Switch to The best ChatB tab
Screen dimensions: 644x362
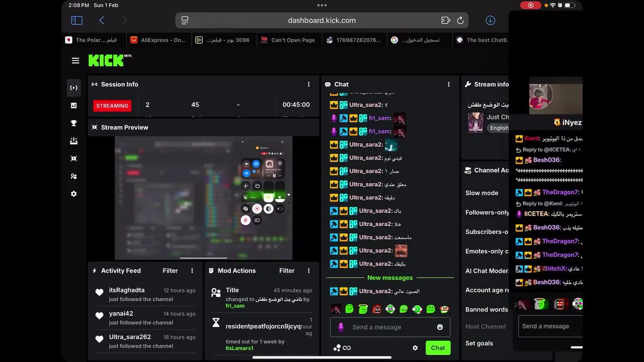(482, 40)
